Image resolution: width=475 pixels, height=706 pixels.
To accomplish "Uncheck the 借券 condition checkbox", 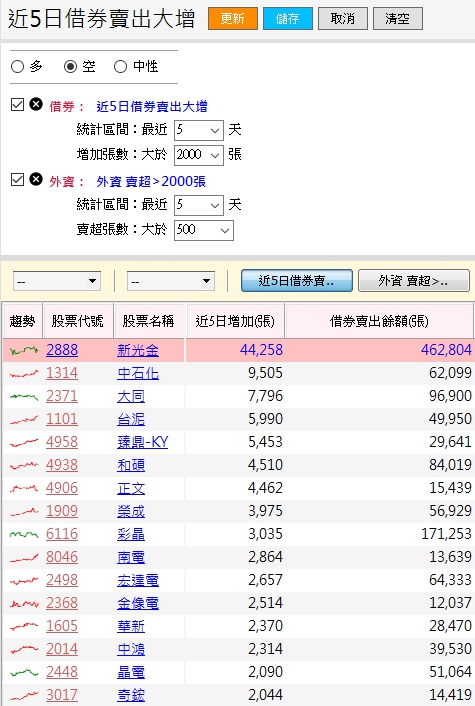I will coord(18,105).
